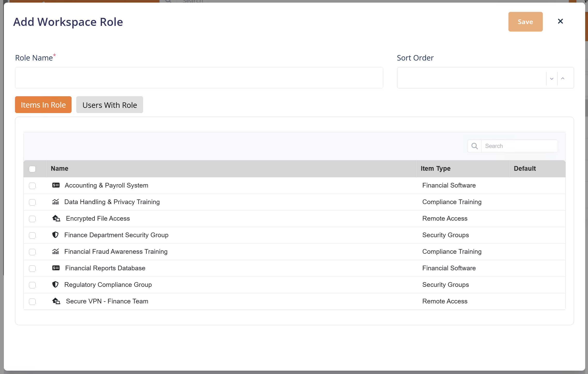Switch to the Users With Role tab
The image size is (588, 374).
pyautogui.click(x=110, y=105)
